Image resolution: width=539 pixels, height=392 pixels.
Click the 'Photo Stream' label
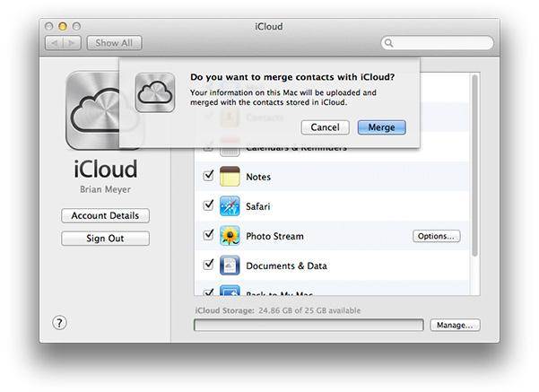click(x=274, y=236)
